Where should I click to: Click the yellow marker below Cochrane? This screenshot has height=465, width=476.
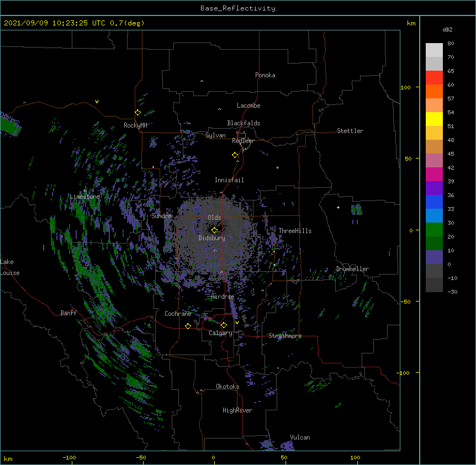pyautogui.click(x=188, y=326)
